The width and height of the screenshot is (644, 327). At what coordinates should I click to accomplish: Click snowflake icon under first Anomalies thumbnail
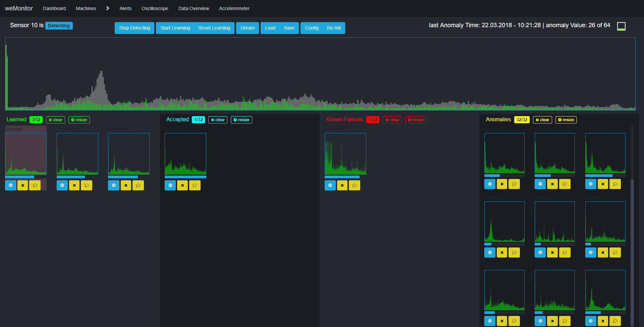pyautogui.click(x=490, y=184)
